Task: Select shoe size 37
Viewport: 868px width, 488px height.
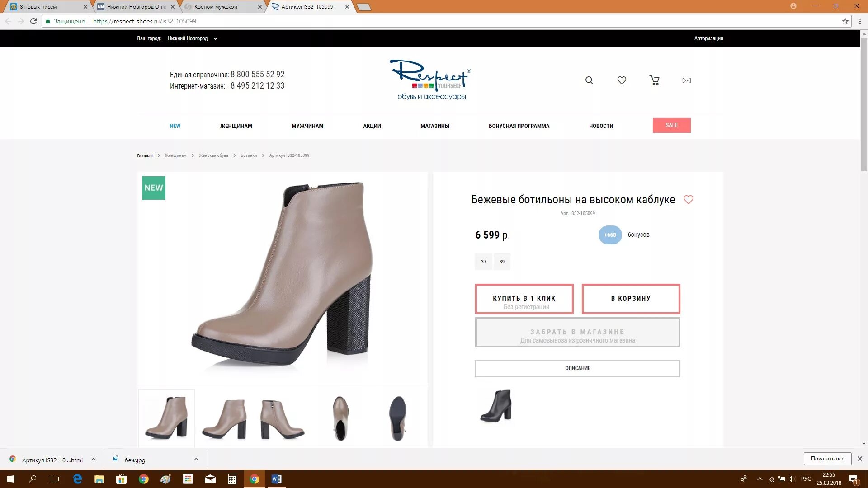Action: click(483, 262)
